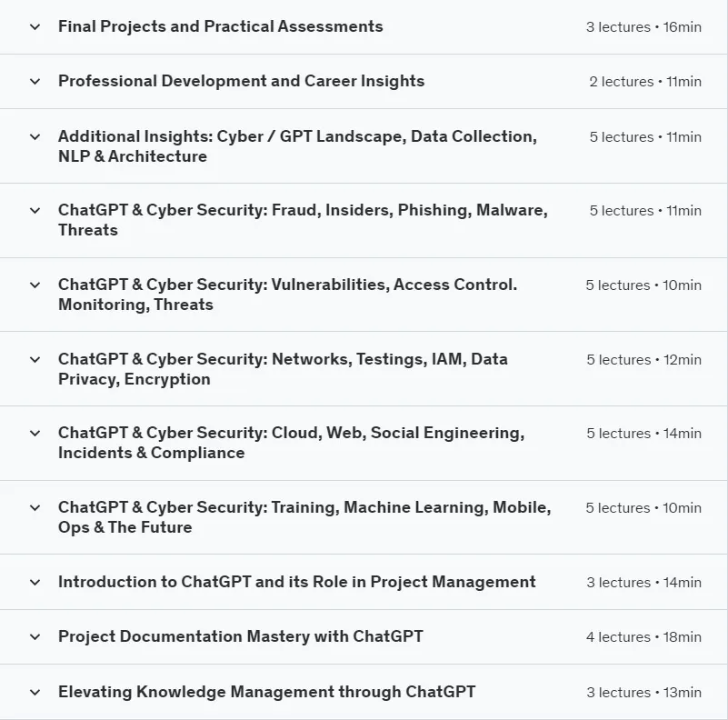Viewport: 728px width, 720px height.
Task: Open Project Documentation Mastery with ChatGPT title
Action: (x=241, y=636)
